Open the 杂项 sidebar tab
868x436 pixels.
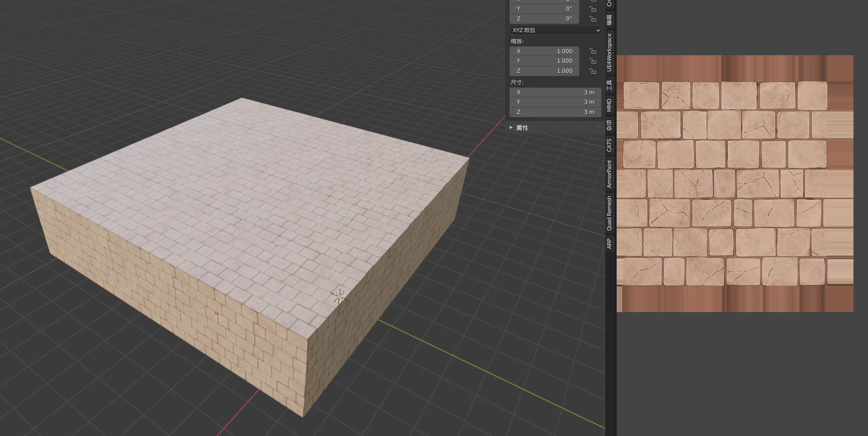609,125
